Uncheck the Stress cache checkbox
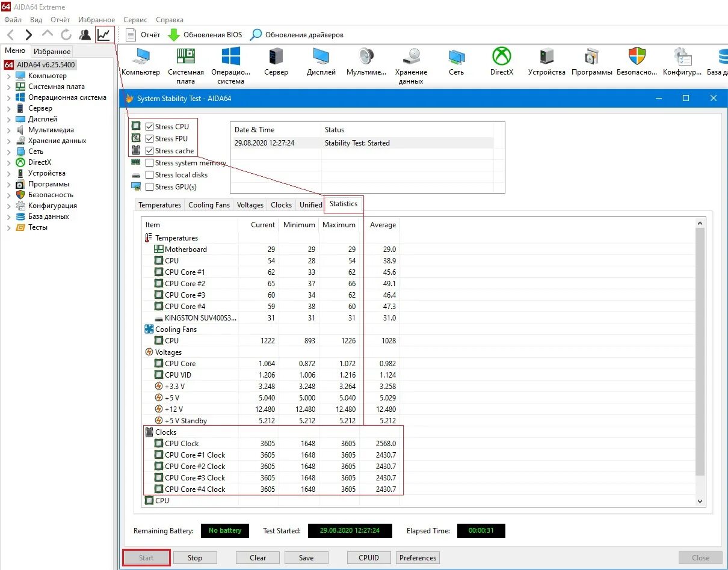Image resolution: width=728 pixels, height=570 pixels. coord(150,151)
